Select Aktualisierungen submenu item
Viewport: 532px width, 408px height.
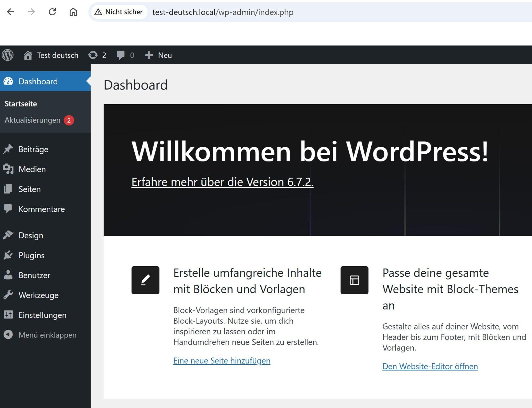(x=32, y=120)
